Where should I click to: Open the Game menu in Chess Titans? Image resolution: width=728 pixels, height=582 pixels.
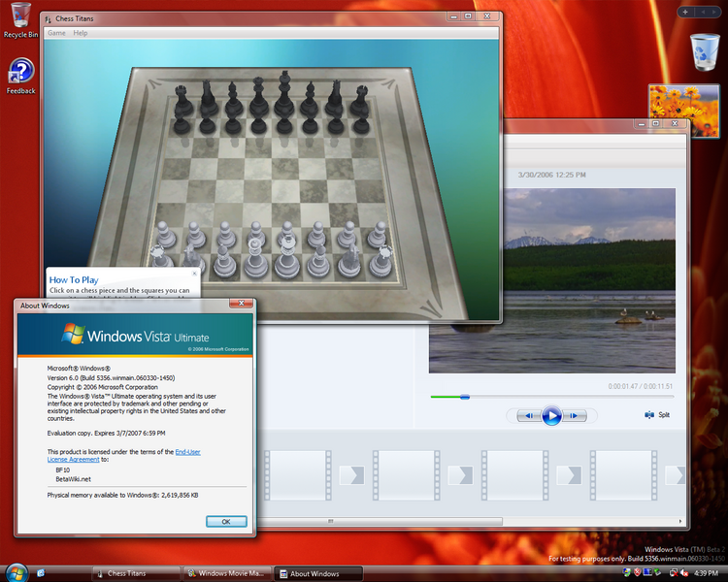click(x=56, y=33)
